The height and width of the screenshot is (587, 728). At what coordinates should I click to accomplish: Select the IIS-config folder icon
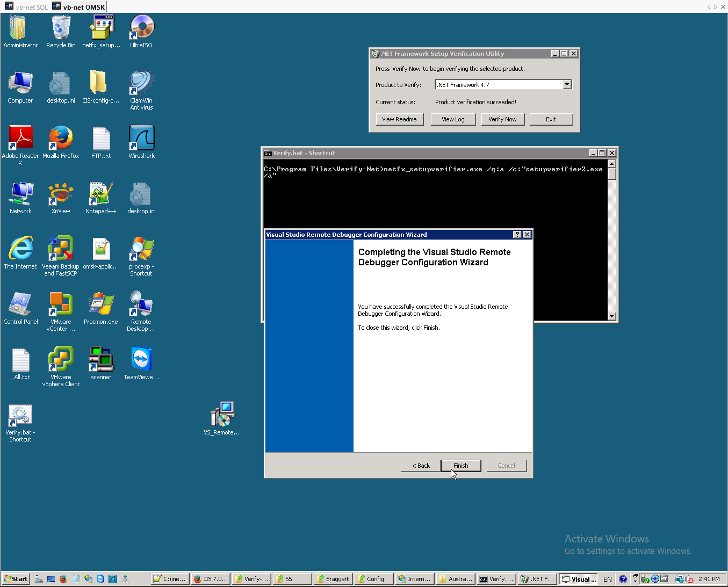pos(101,87)
